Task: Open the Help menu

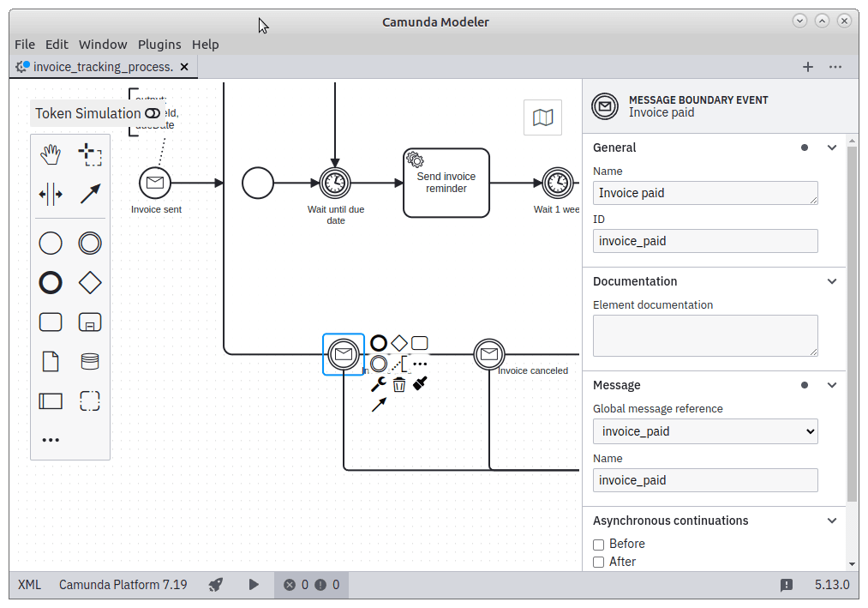Action: click(x=206, y=45)
